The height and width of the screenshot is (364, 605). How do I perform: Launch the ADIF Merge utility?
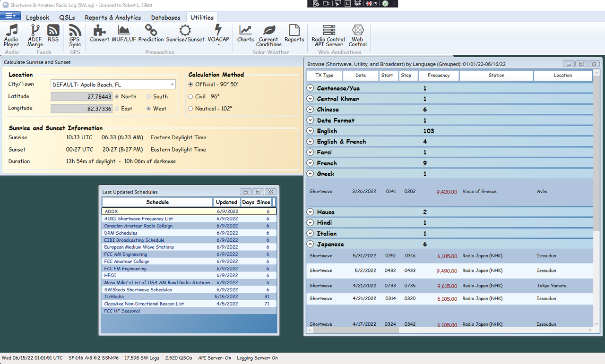point(35,36)
